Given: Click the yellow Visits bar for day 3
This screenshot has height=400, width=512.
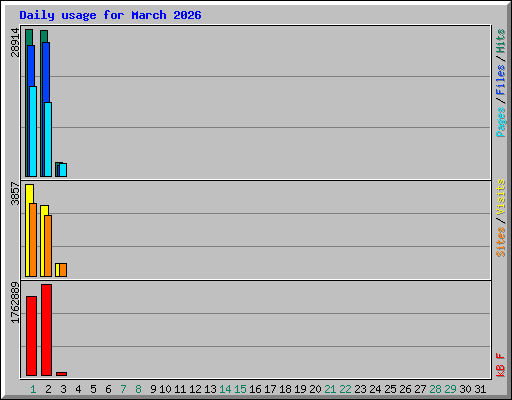Looking at the screenshot, I should tap(57, 270).
